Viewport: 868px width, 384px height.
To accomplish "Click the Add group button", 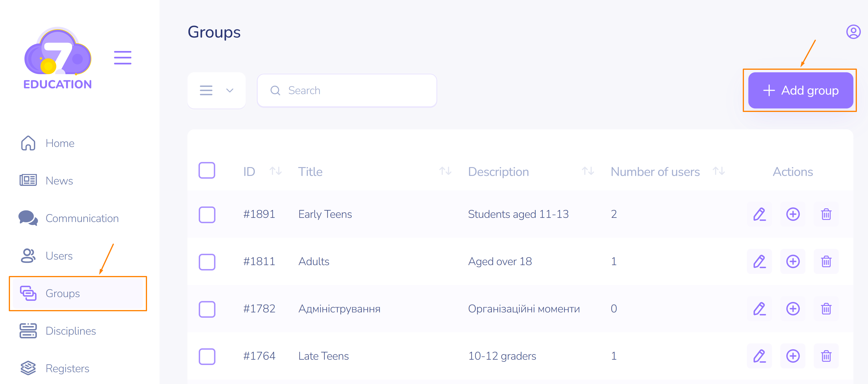I will coord(800,90).
